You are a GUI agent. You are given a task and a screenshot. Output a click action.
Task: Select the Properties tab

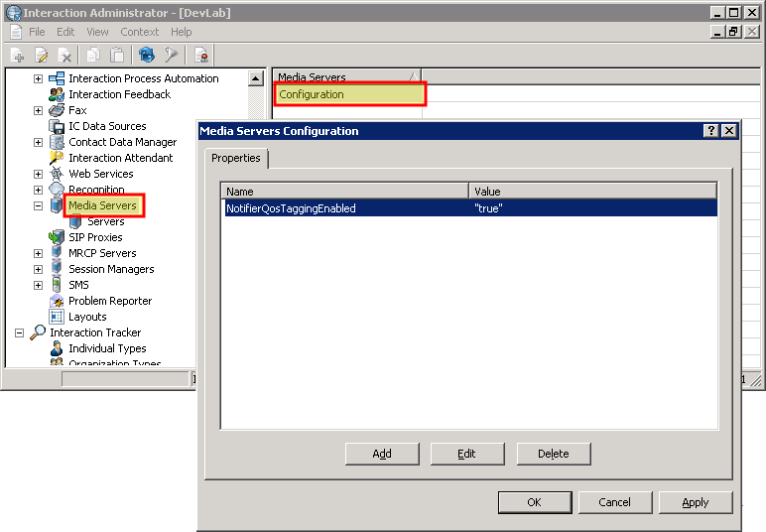(x=236, y=158)
